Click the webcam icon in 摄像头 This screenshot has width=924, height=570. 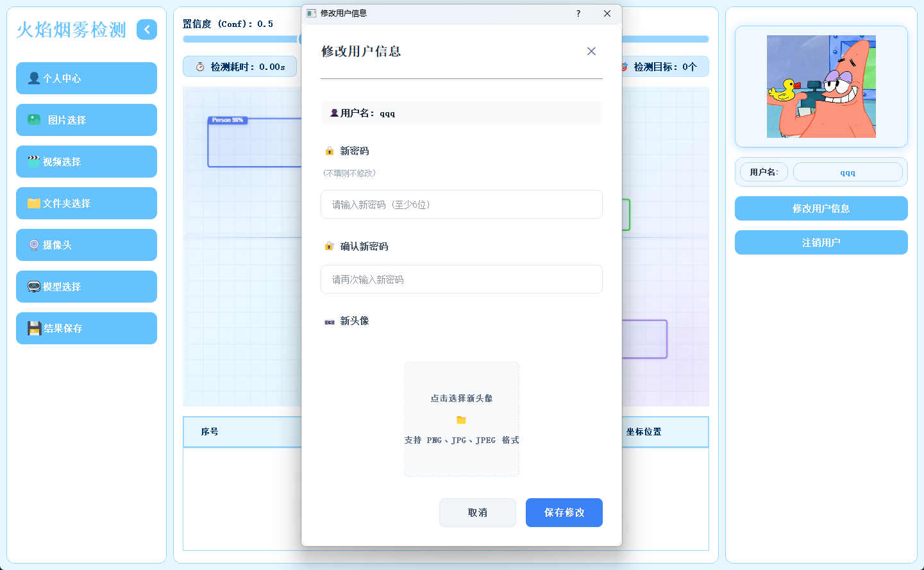click(34, 245)
